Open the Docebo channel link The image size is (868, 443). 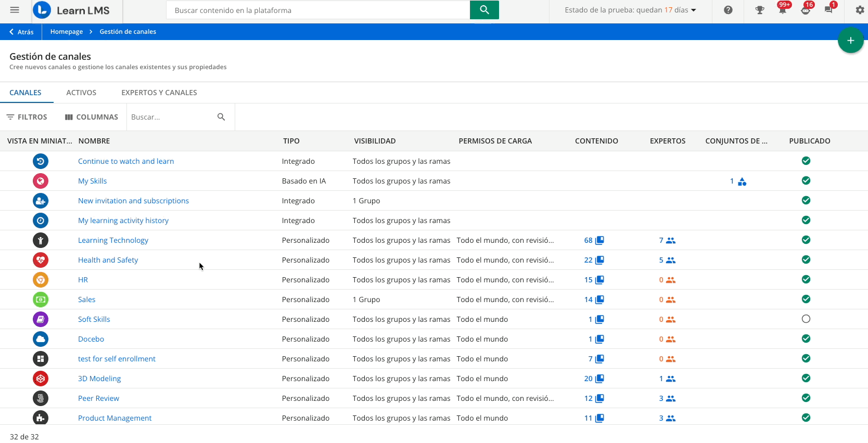pos(91,339)
